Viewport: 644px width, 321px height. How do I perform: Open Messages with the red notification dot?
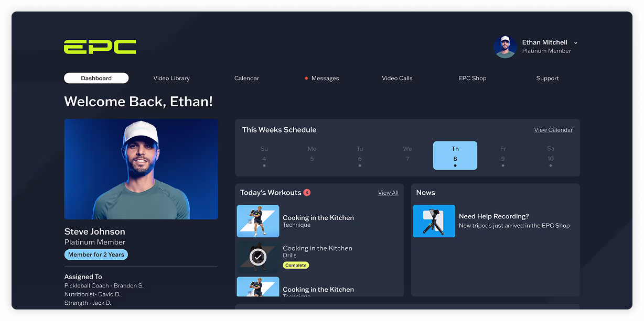click(325, 78)
